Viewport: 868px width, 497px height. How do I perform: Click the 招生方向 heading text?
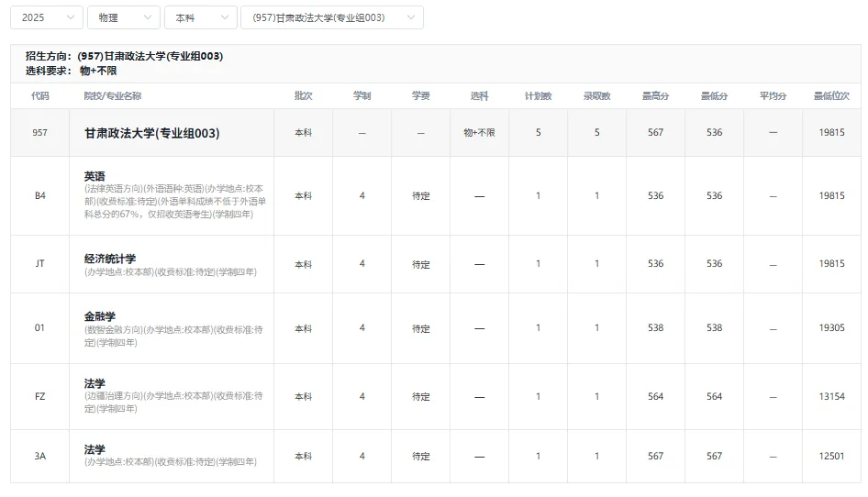tap(124, 56)
